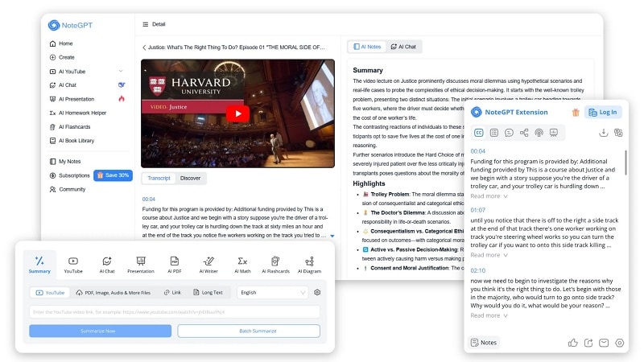Screen dimensions: 644x362
Task: Jump to 02:10 timestamp in extension
Action: click(x=477, y=270)
